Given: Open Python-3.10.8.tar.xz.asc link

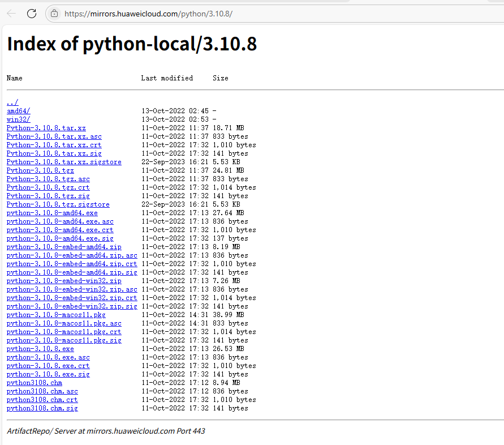Looking at the screenshot, I should (54, 136).
